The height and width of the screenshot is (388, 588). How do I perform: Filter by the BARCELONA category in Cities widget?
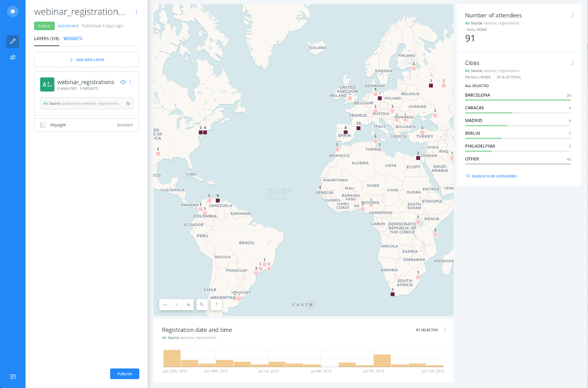tap(477, 95)
